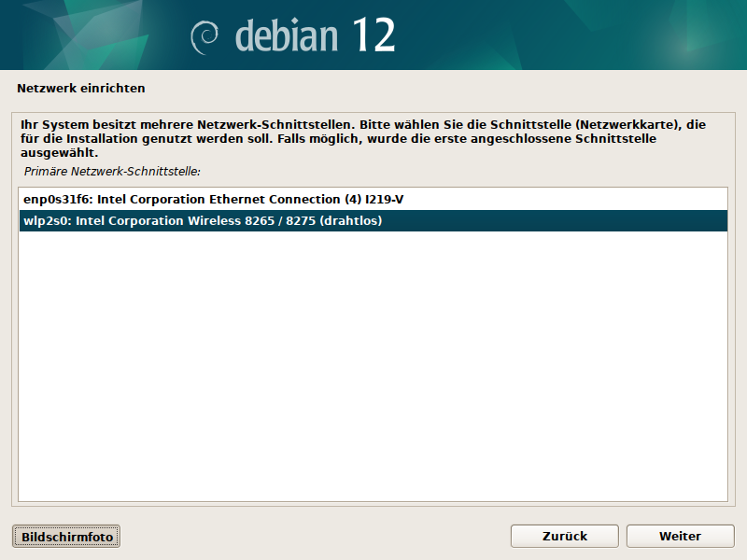Click the Debian swirl logo

click(205, 37)
